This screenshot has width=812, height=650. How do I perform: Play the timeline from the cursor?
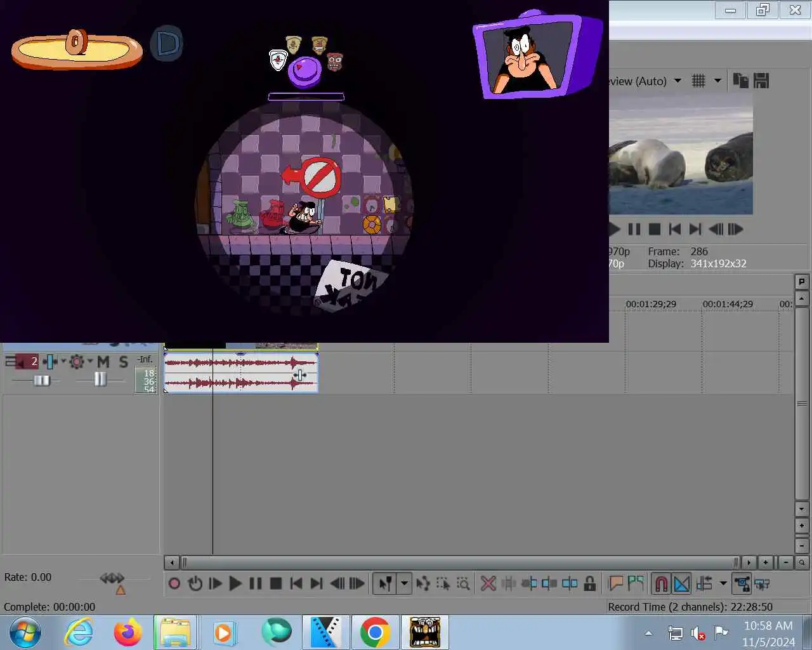235,583
